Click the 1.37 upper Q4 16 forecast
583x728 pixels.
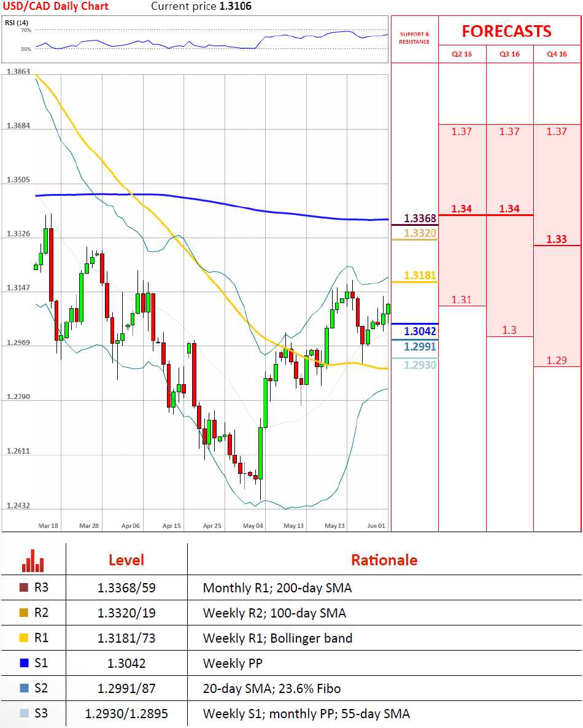(x=557, y=131)
